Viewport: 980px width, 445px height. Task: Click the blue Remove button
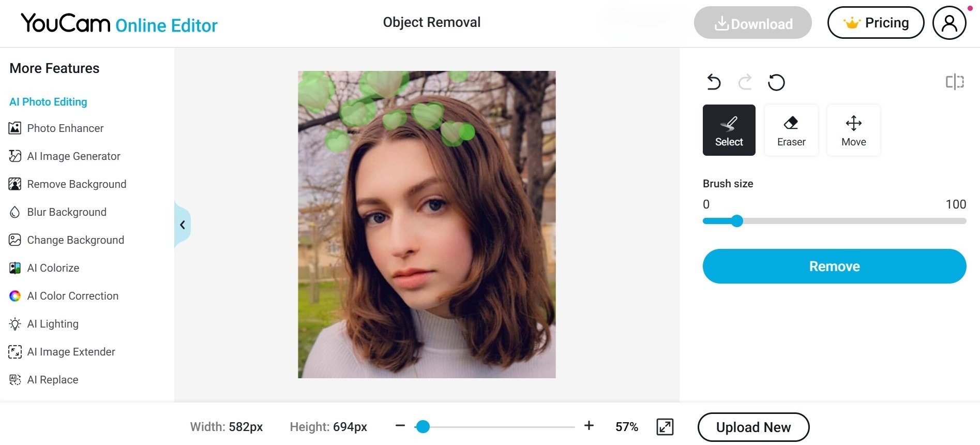click(834, 266)
